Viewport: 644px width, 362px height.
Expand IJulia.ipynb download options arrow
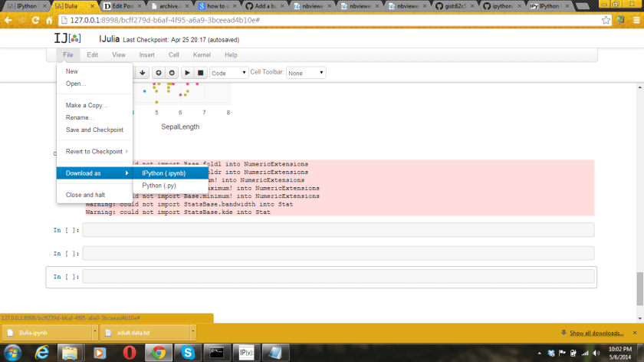point(95,333)
